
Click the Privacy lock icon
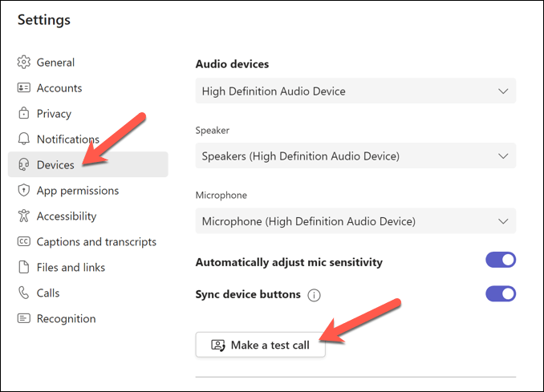(x=23, y=114)
